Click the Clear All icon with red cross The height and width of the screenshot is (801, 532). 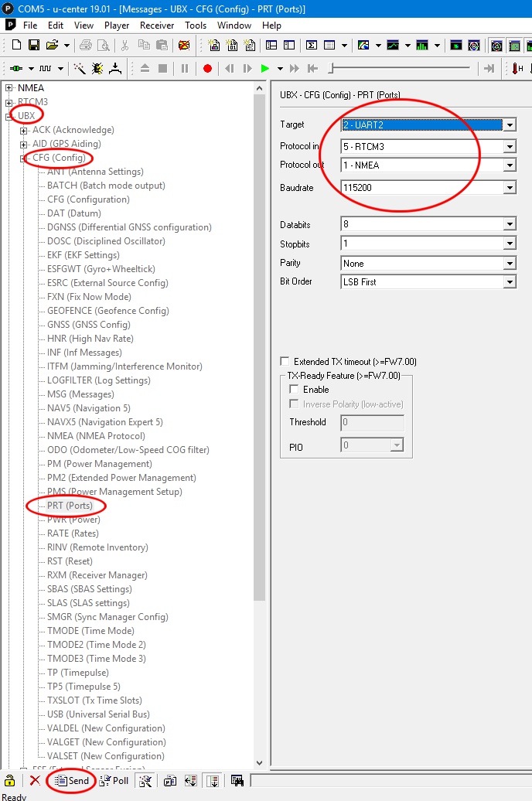[184, 46]
